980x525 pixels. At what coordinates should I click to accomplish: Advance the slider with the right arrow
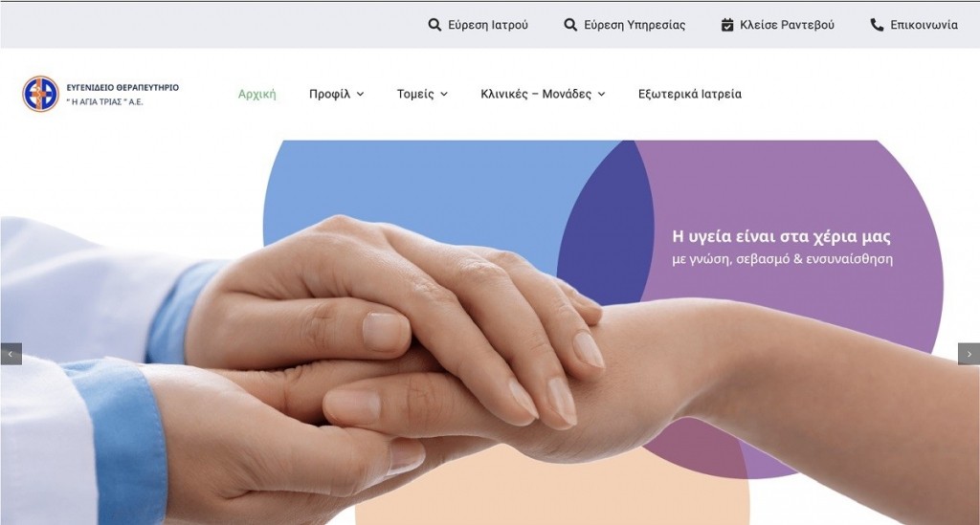pos(969,354)
